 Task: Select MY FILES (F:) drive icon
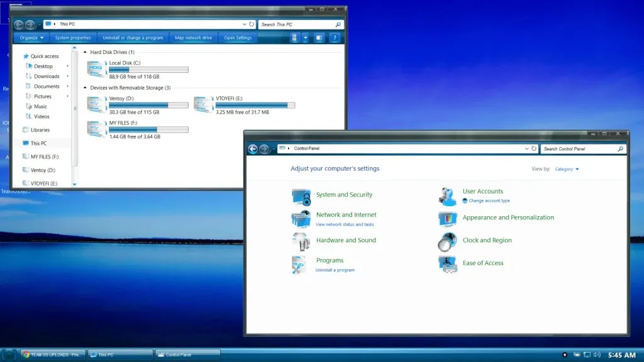[x=97, y=129]
